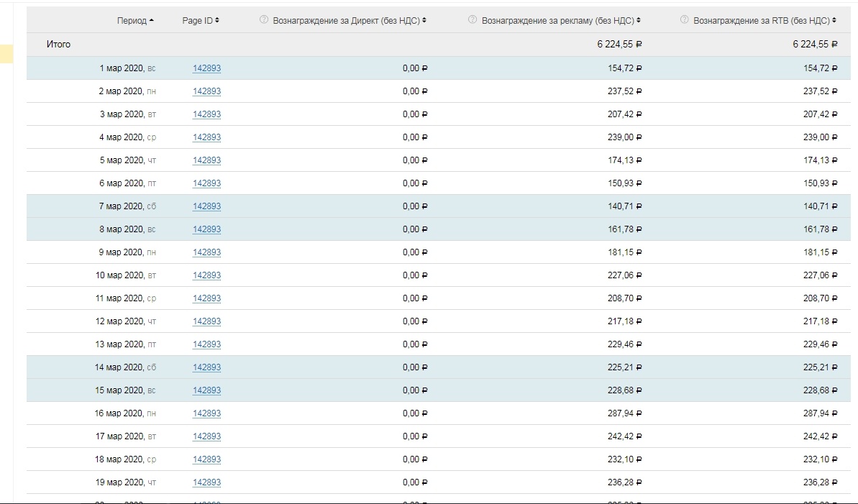Click the date 1 мар 2020, вс
Screen dimensions: 858x504
coord(127,68)
